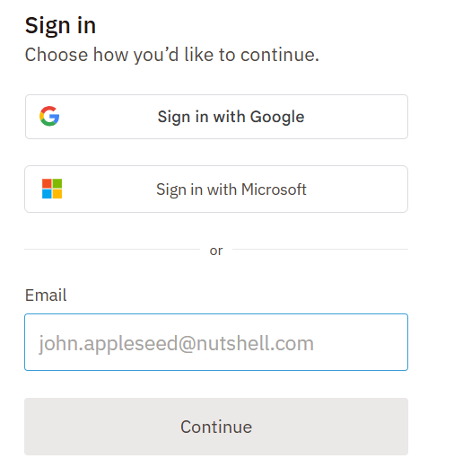Click the Email field label

pos(46,295)
